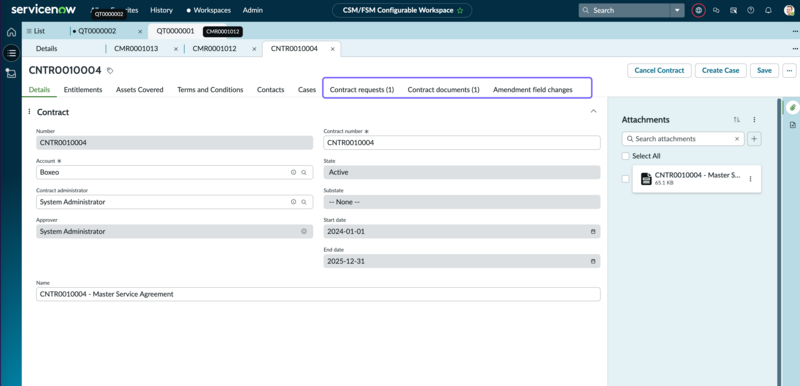This screenshot has width=800, height=386.
Task: Click the Save button
Action: point(764,70)
